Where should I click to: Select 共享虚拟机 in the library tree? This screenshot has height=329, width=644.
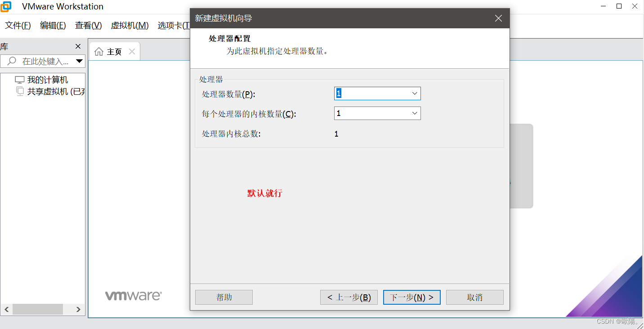point(56,91)
